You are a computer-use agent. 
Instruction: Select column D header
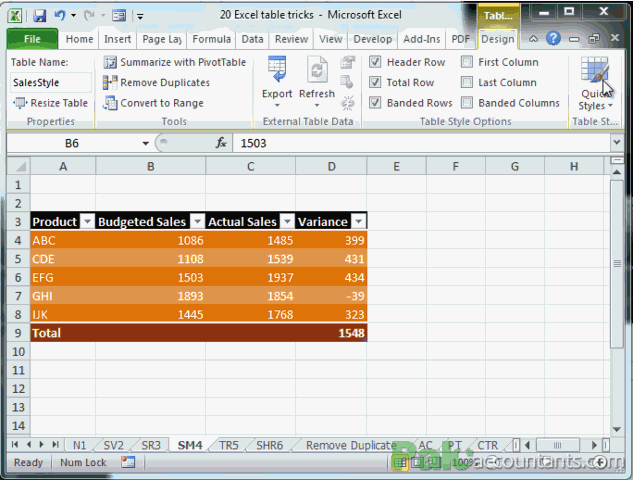click(331, 166)
